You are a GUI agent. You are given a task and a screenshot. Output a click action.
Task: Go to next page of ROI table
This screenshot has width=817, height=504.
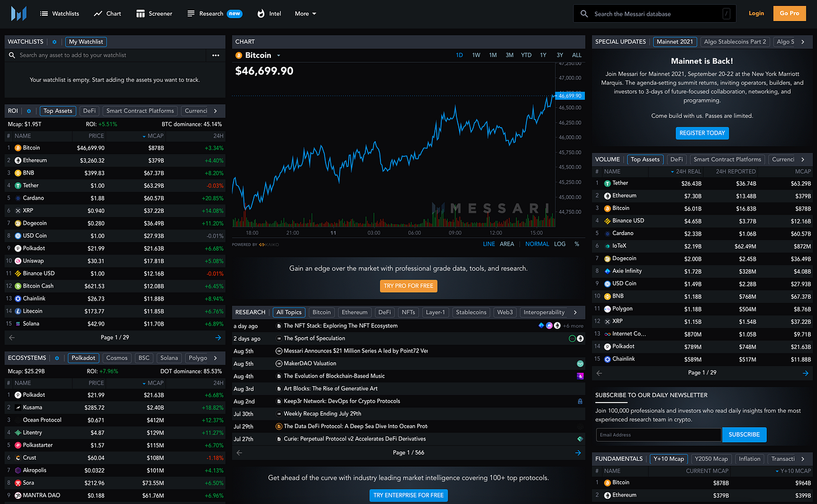[218, 337]
